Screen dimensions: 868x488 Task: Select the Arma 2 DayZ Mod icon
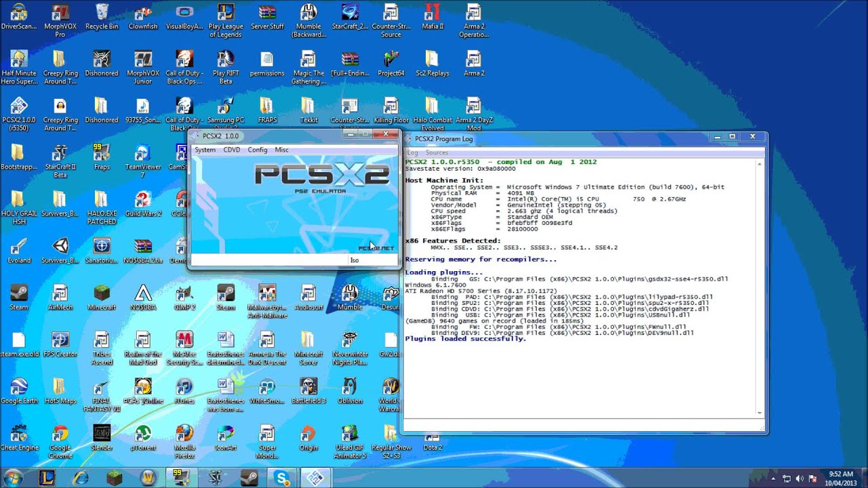pos(473,113)
